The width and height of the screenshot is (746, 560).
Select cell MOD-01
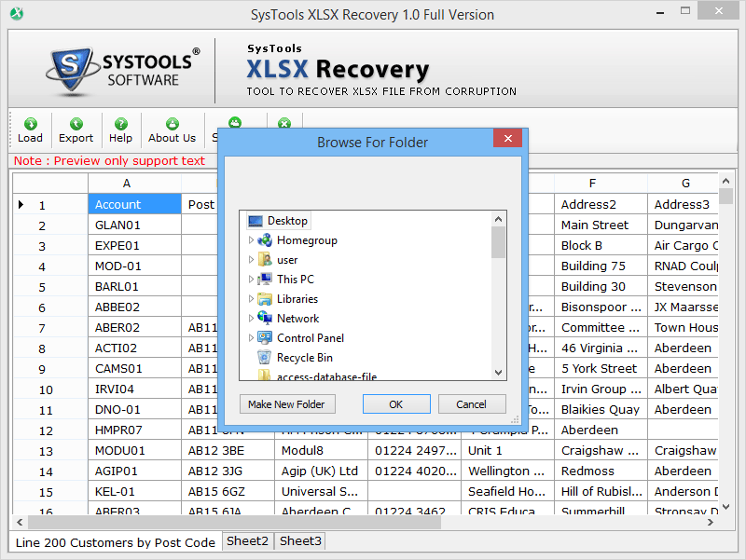click(x=134, y=266)
